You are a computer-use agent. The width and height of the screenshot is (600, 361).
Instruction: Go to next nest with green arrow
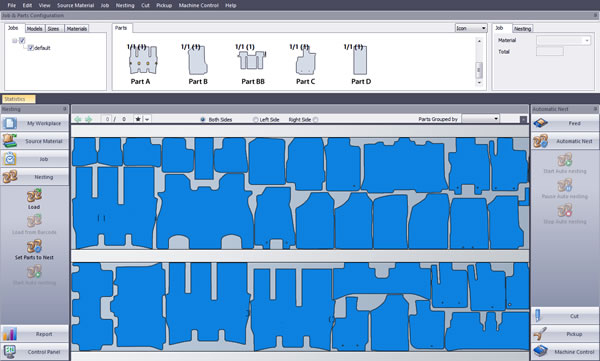tap(88, 119)
